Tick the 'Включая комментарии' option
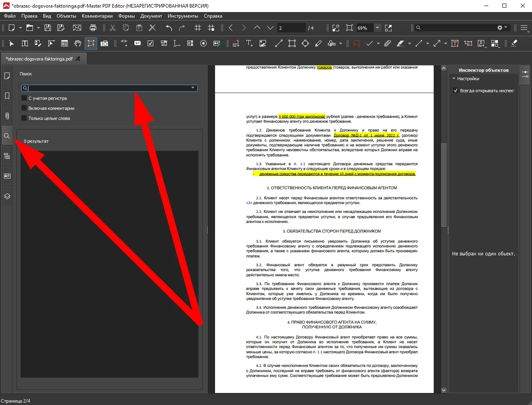The width and height of the screenshot is (532, 405). point(24,108)
